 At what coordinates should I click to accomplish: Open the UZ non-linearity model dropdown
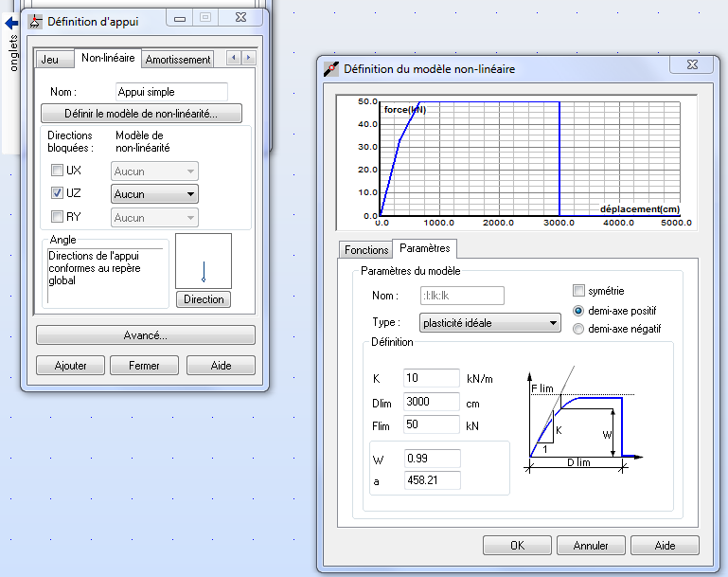click(x=154, y=194)
